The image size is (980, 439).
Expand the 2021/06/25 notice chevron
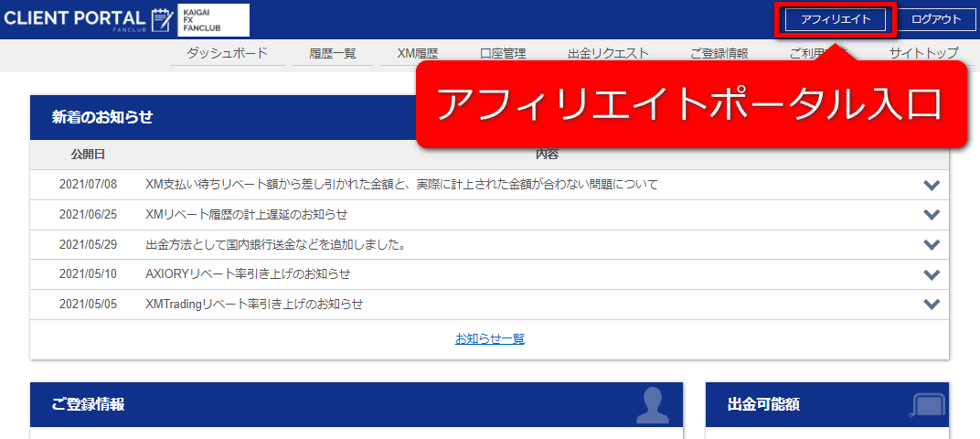pos(932,215)
